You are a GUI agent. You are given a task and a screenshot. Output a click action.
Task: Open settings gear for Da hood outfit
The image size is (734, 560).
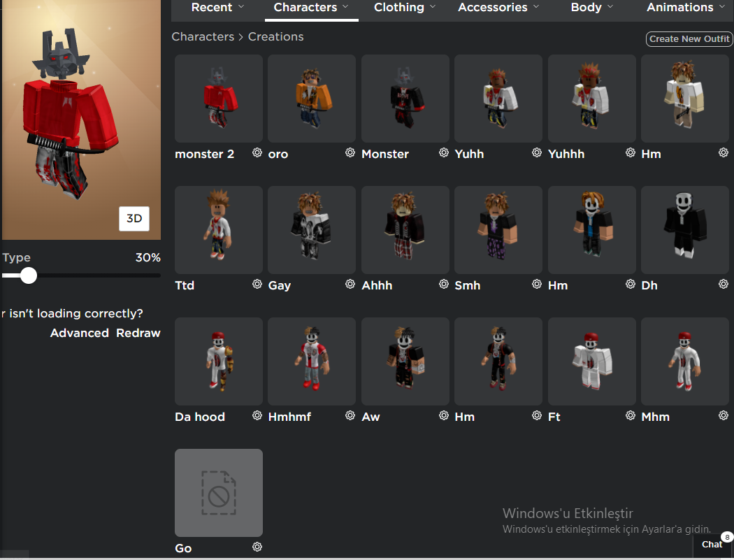pos(257,416)
